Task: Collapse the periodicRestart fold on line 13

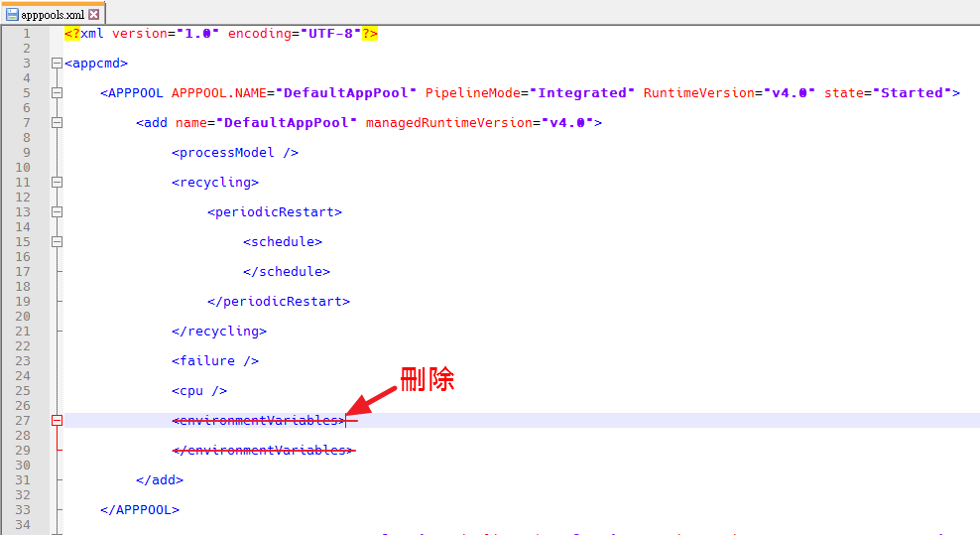Action: click(x=57, y=212)
